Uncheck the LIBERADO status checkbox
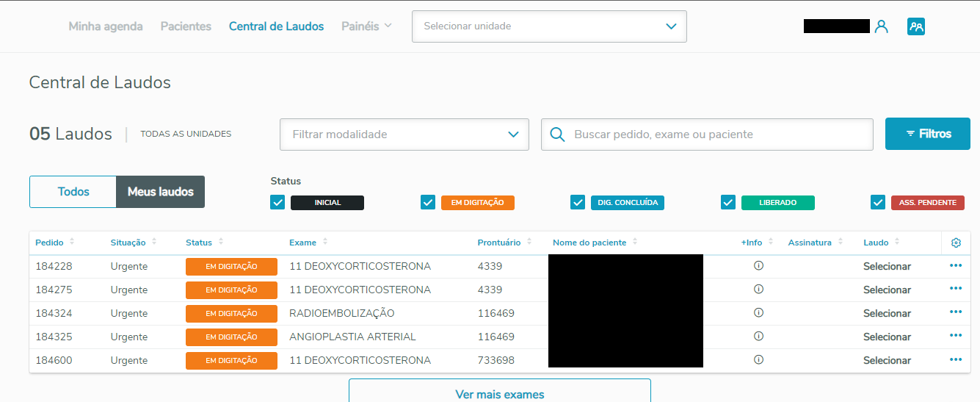The height and width of the screenshot is (402, 980). click(728, 202)
